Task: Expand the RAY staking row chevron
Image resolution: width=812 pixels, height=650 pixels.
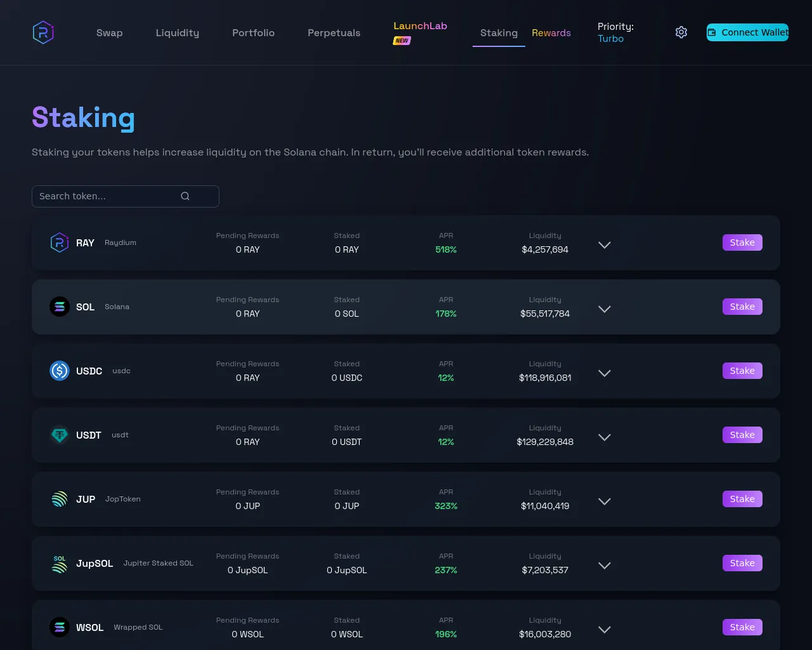Action: (x=605, y=245)
